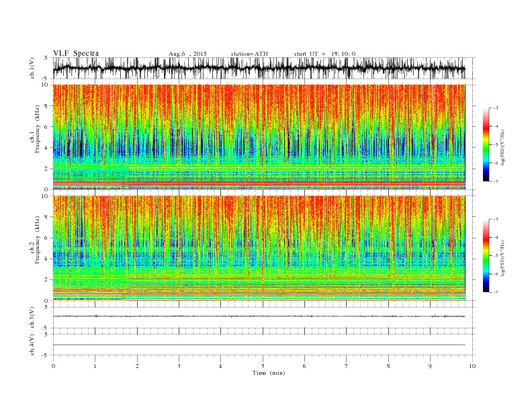Click the "ch.4(V)" axis label

pos(32,345)
